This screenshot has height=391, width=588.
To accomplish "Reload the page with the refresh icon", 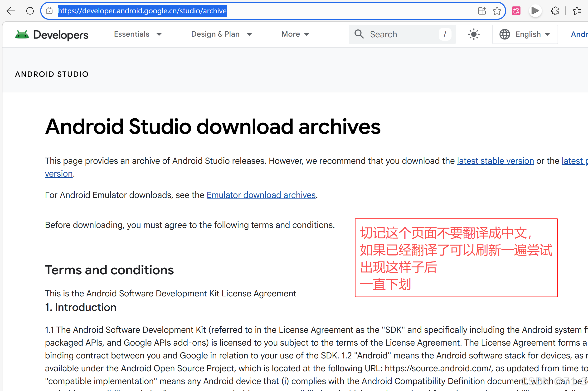I will click(30, 11).
